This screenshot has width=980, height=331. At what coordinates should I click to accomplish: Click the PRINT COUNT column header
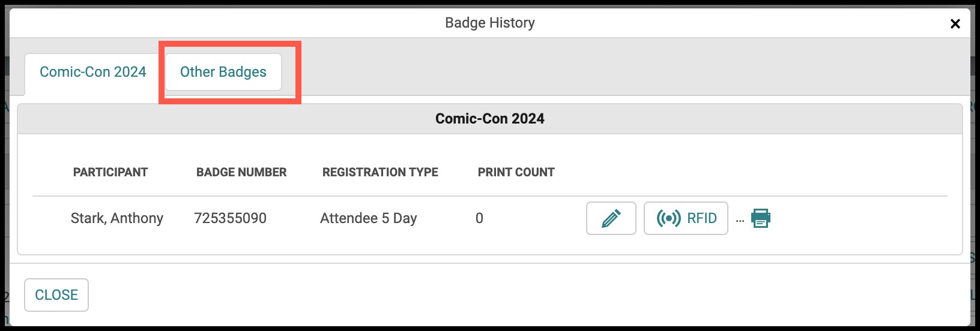point(516,172)
